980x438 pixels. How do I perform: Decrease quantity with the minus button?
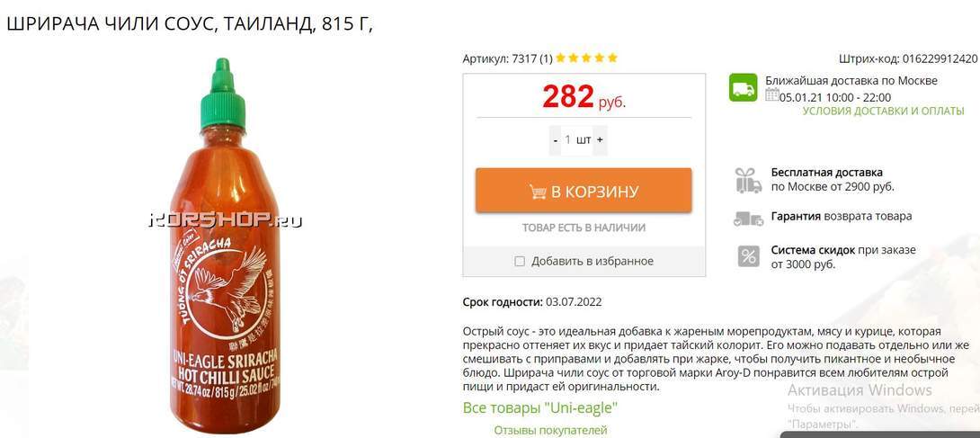[555, 140]
